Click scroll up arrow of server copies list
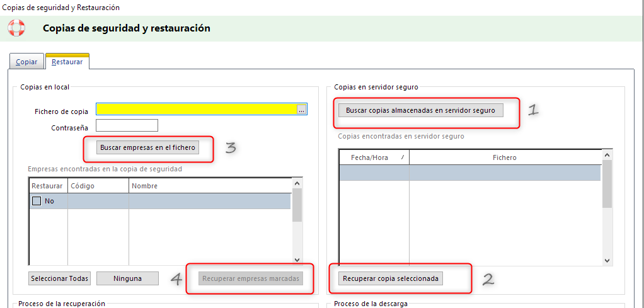Viewport: 644px width, 308px height. point(607,155)
